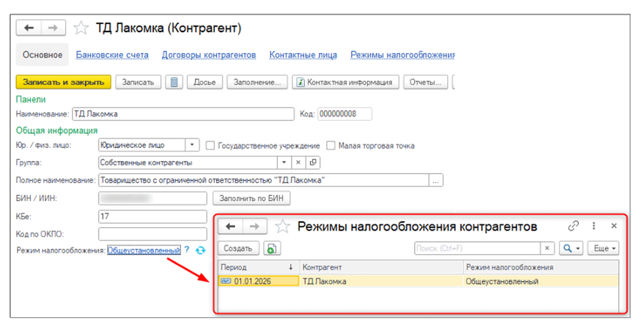Screen dimensions: 644x330
Task: Click the Код по ОКПО input field
Action: (153, 234)
